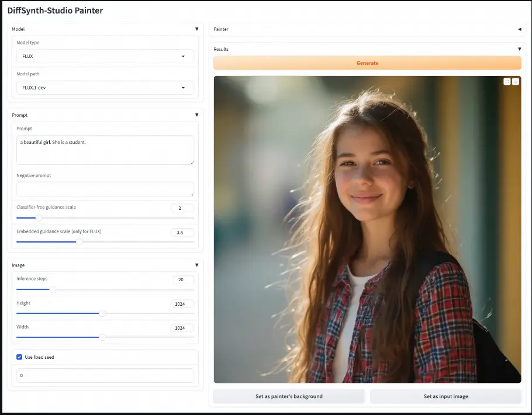The height and width of the screenshot is (415, 532).
Task: Download the generated image
Action: tap(515, 82)
